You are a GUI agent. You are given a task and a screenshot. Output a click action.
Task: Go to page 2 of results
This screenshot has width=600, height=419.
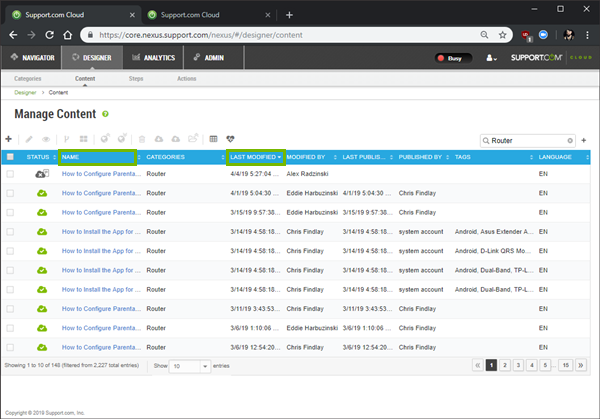[x=505, y=365]
